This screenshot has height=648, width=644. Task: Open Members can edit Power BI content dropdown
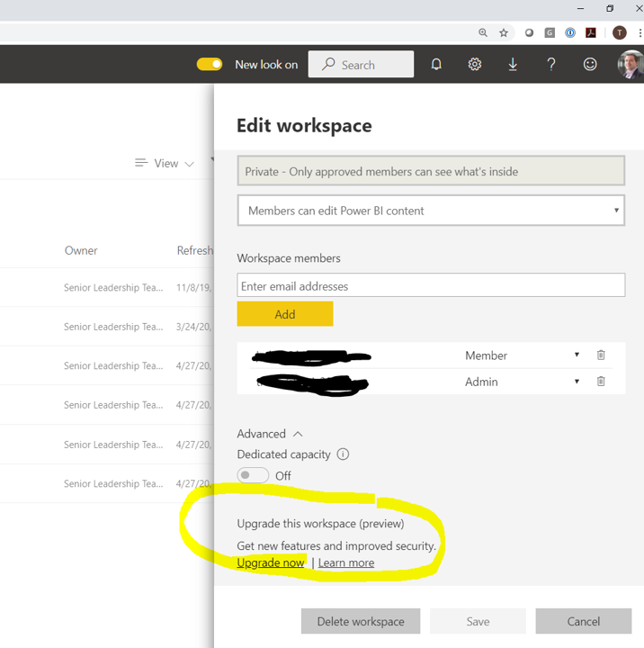click(x=431, y=211)
